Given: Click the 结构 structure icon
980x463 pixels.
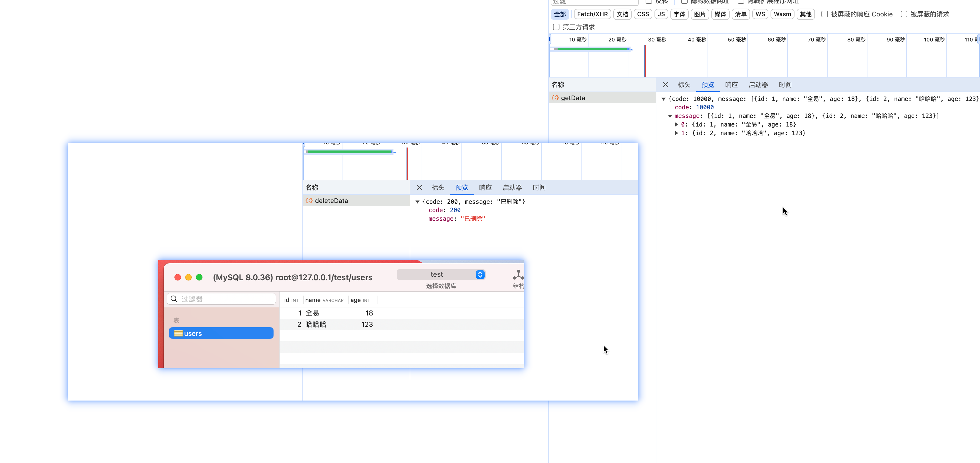Looking at the screenshot, I should click(x=518, y=275).
